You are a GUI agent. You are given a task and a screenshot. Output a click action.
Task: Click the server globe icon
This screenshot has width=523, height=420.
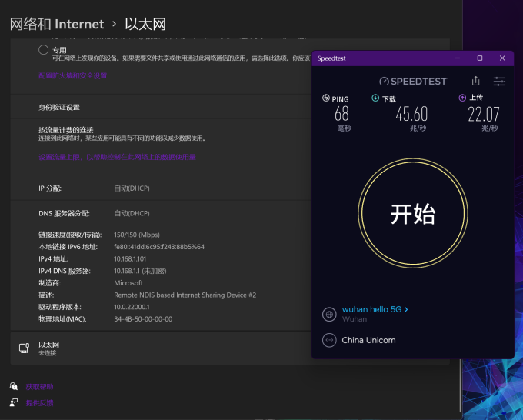click(329, 315)
